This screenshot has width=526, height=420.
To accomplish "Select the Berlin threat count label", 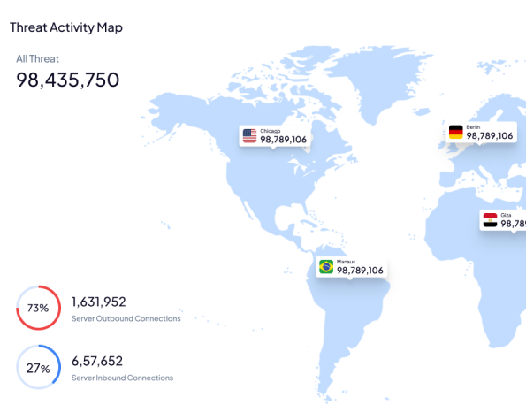I will coord(490,136).
